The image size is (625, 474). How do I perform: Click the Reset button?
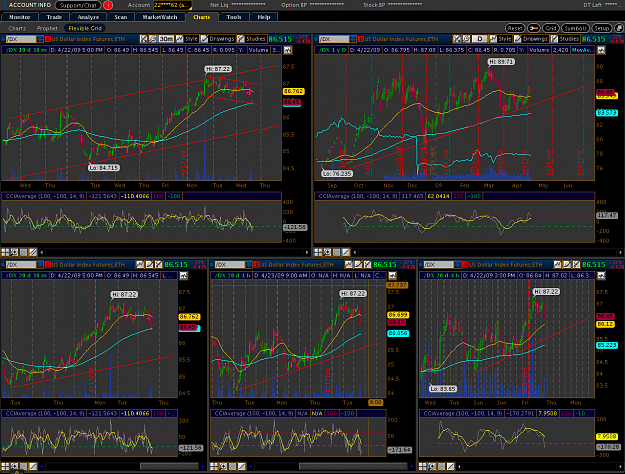pos(515,28)
